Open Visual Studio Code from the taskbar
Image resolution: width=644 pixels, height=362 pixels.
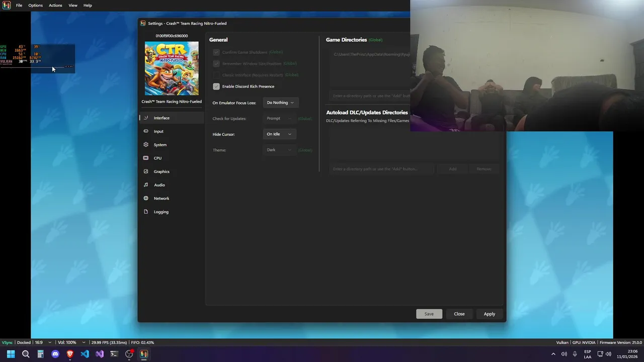pos(85,354)
